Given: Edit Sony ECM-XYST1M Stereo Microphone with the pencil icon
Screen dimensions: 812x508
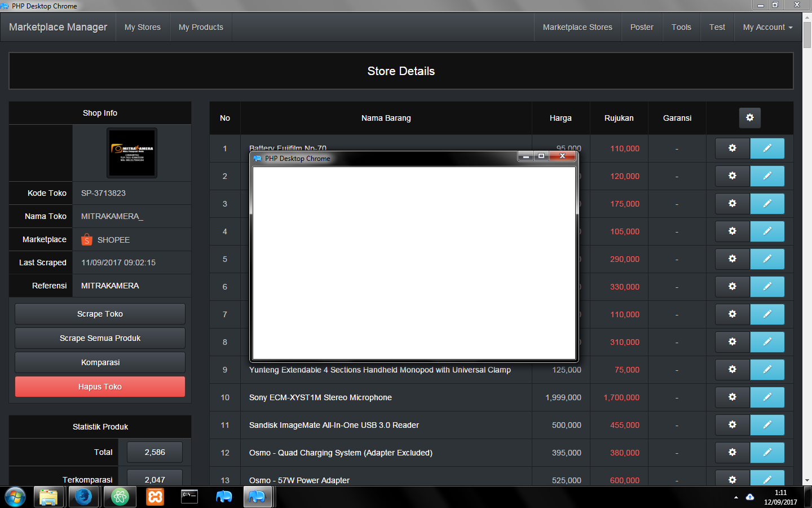Looking at the screenshot, I should [x=767, y=397].
